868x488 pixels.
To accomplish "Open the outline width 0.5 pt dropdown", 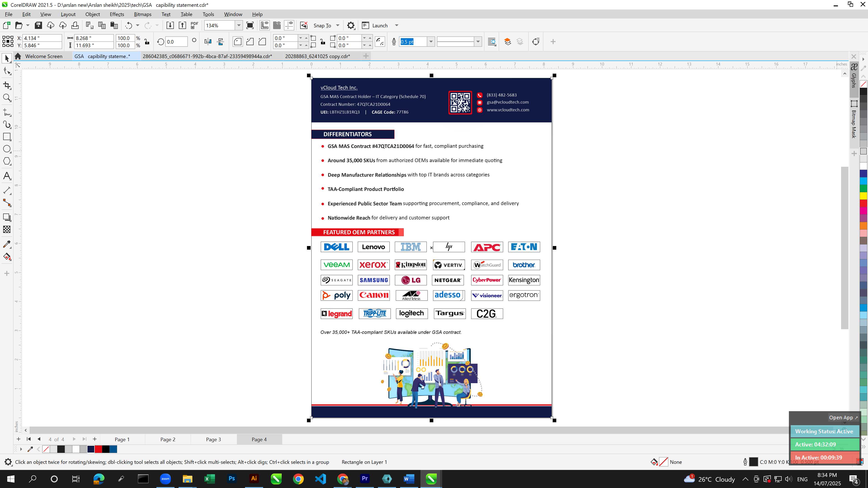I will tap(431, 42).
